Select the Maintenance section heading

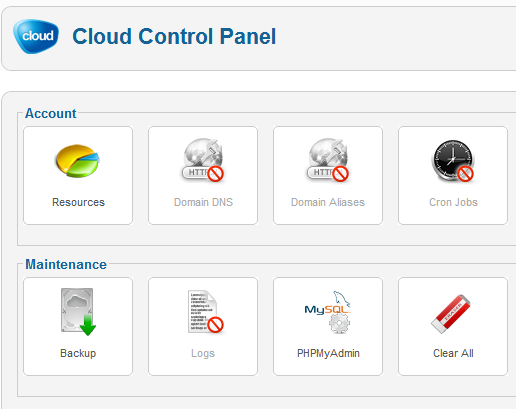(66, 264)
